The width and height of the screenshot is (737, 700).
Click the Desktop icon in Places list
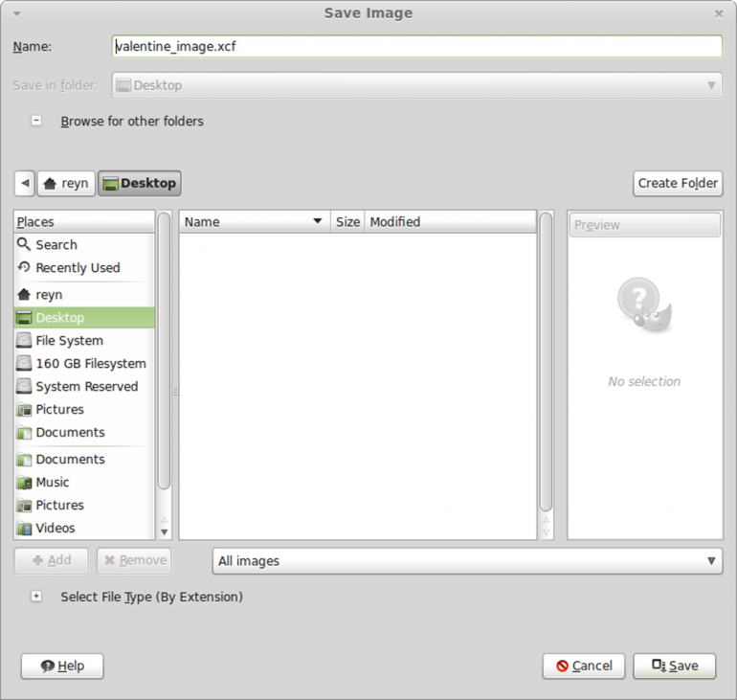pyautogui.click(x=24, y=318)
